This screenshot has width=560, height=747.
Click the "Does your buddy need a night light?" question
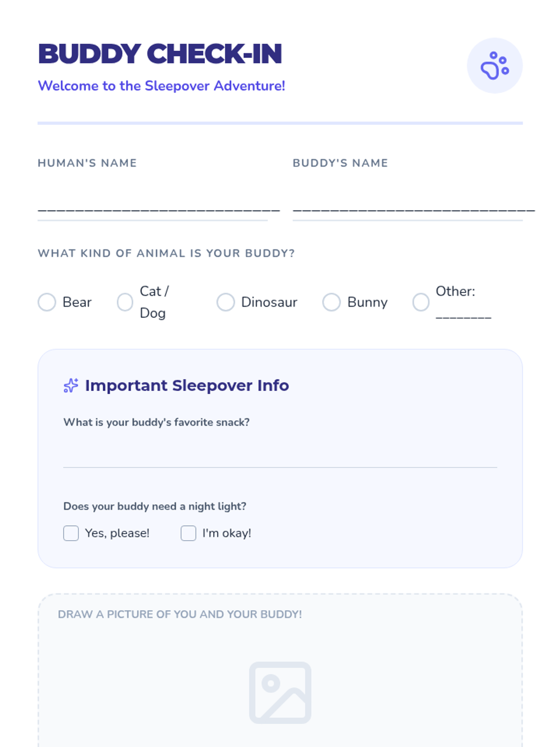pyautogui.click(x=155, y=507)
